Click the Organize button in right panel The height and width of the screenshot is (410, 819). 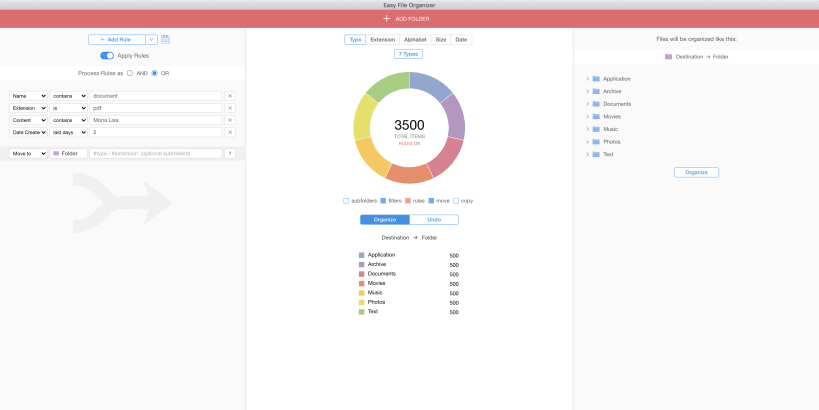click(x=696, y=172)
